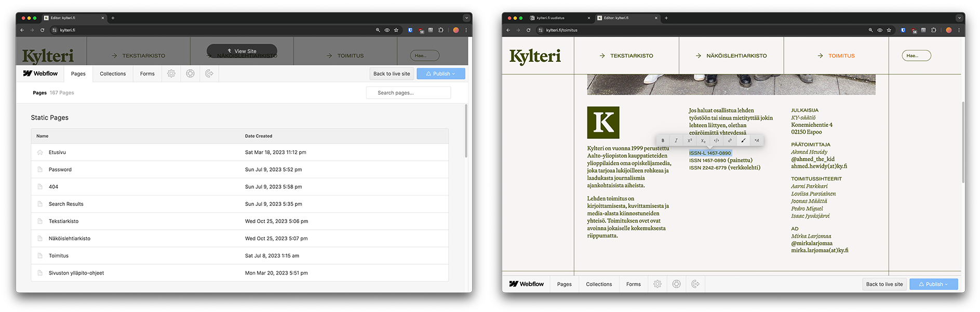Screen dimensions: 980x312
Task: Open the brush style option in floating toolbar
Action: click(x=743, y=140)
